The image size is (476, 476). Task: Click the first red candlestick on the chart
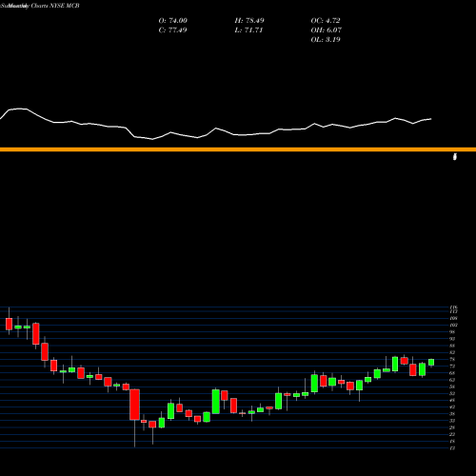pyautogui.click(x=9, y=324)
